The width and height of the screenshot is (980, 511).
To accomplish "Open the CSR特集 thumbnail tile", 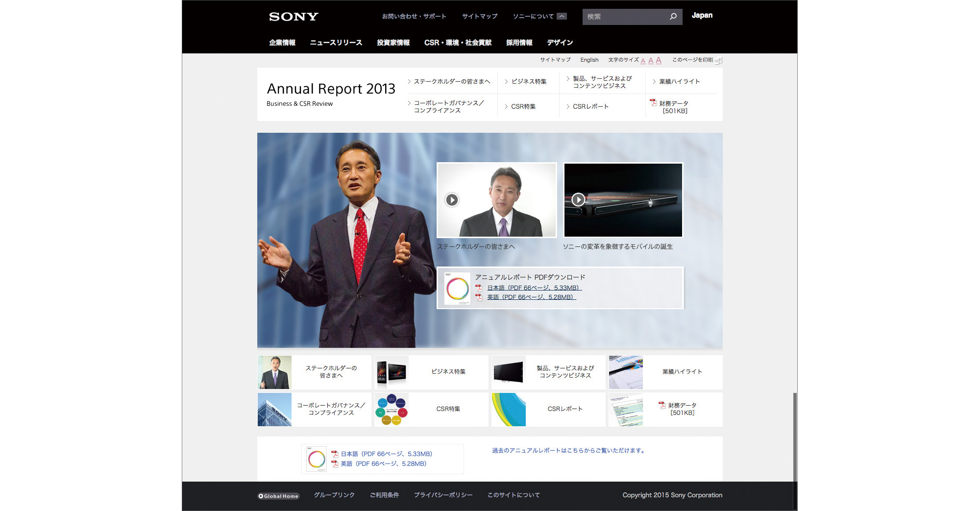I will click(x=431, y=409).
